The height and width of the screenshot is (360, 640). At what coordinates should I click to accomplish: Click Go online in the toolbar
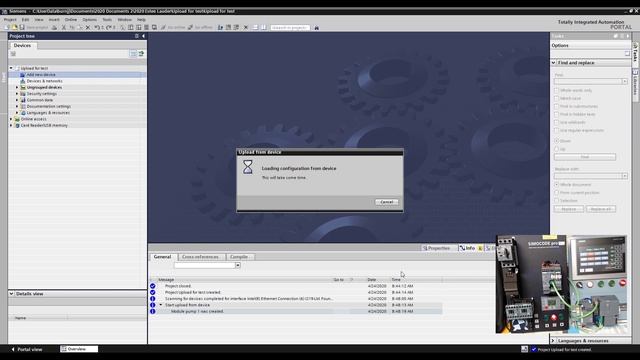coord(173,27)
